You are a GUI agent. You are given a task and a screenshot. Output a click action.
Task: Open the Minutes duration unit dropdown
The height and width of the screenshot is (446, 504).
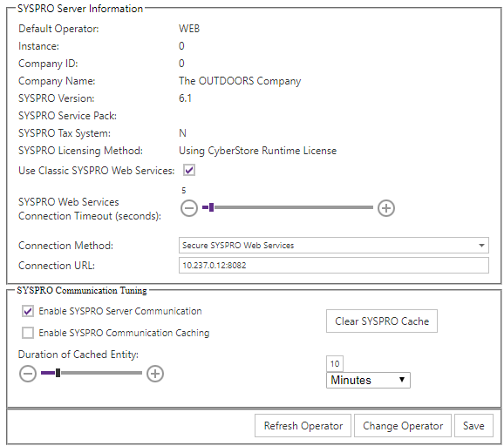(368, 380)
